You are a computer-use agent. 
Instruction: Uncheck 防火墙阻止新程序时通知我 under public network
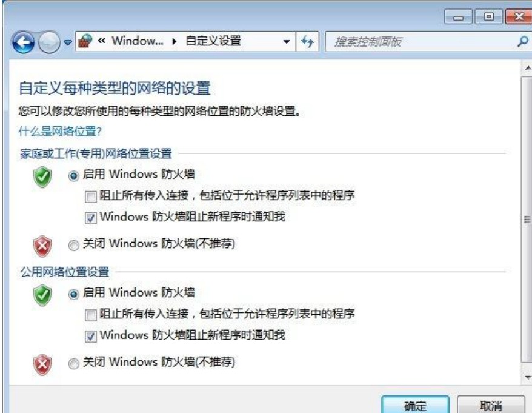point(91,336)
